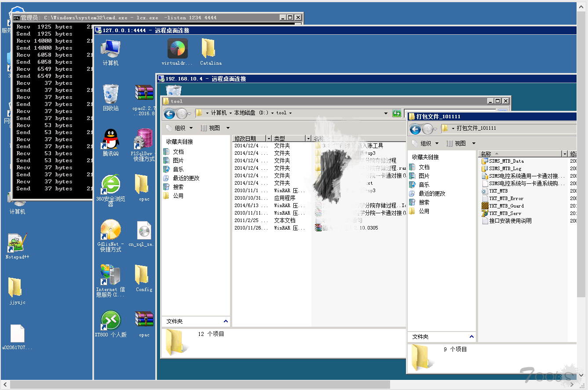Sort tool files by 修改日期 column header

pos(248,139)
